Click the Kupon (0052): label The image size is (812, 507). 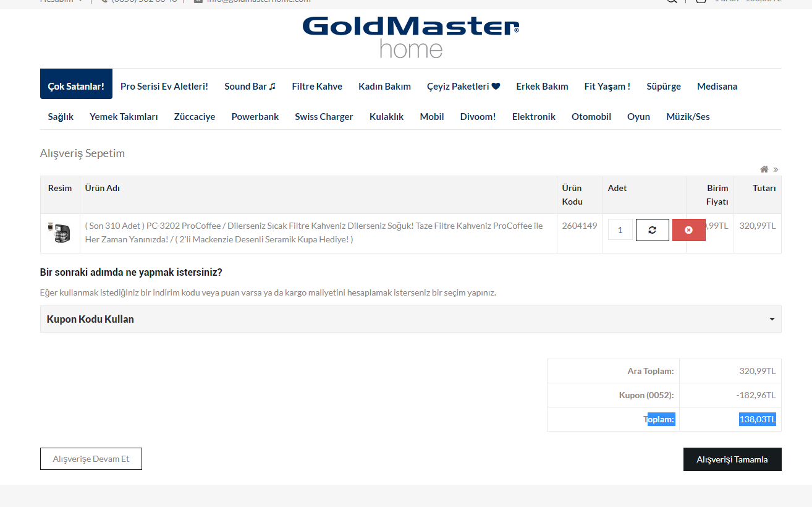pos(646,395)
